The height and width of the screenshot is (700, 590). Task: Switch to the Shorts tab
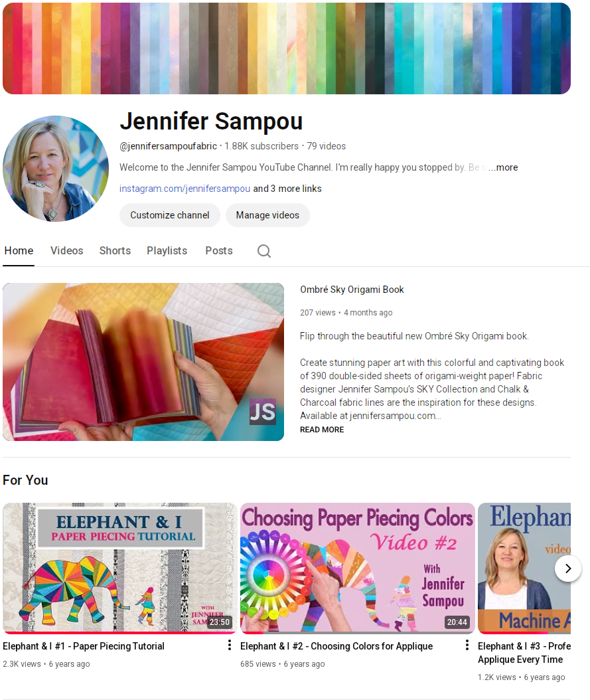pos(115,250)
